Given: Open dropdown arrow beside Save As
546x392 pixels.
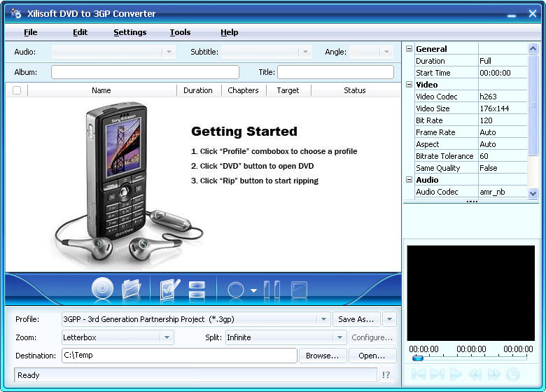Looking at the screenshot, I should point(389,319).
